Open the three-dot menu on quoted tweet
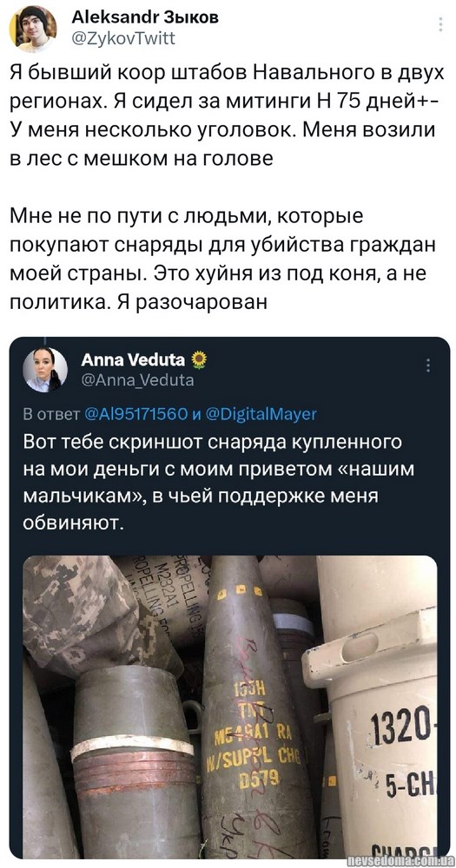 click(427, 366)
